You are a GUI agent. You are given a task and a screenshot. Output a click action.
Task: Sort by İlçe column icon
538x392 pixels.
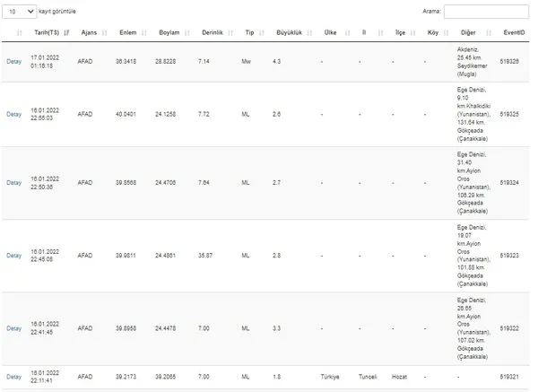[413, 33]
